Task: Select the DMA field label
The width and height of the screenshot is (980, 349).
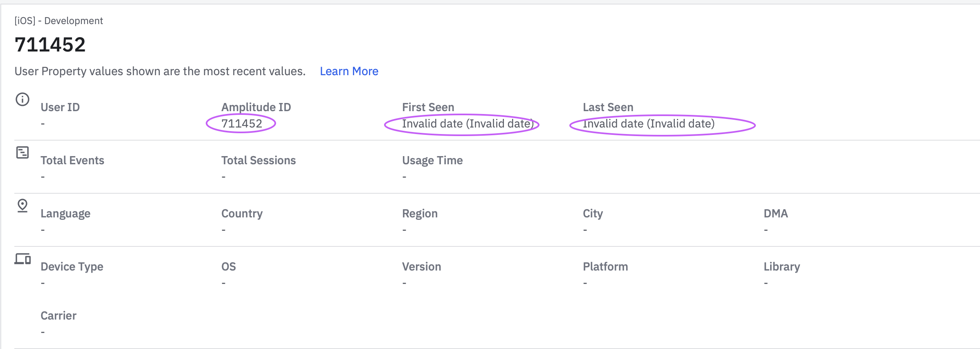Action: coord(775,213)
